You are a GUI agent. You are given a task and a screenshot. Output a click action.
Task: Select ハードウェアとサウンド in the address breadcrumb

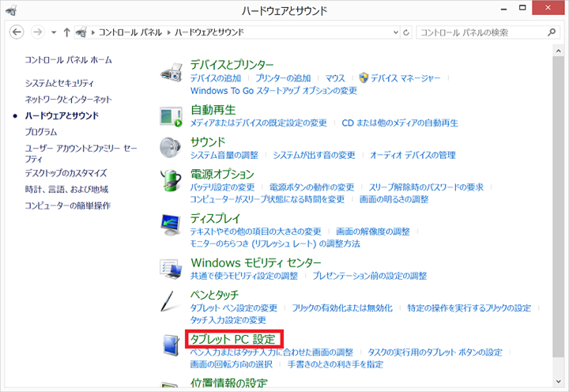pyautogui.click(x=209, y=32)
